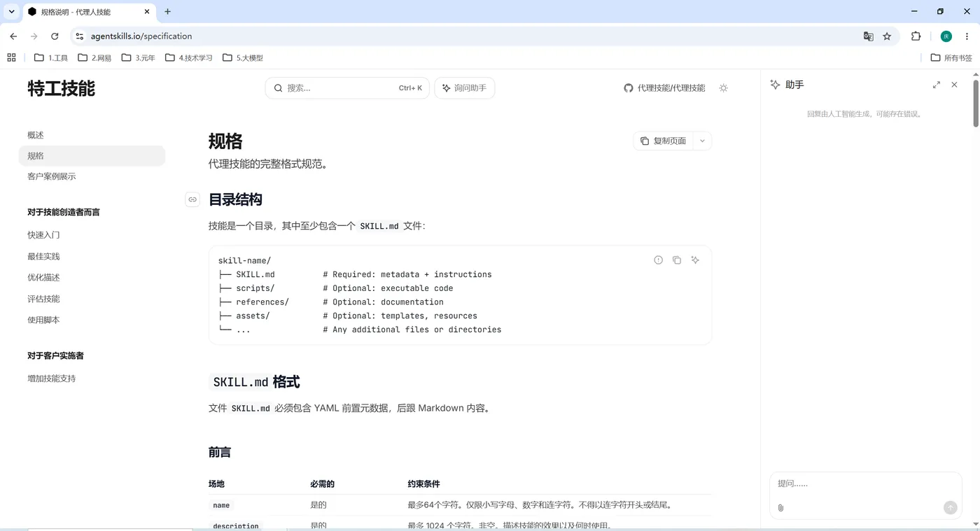Viewport: 980px width, 531px height.
Task: Click the 特工技能 site logo
Action: coord(61,88)
